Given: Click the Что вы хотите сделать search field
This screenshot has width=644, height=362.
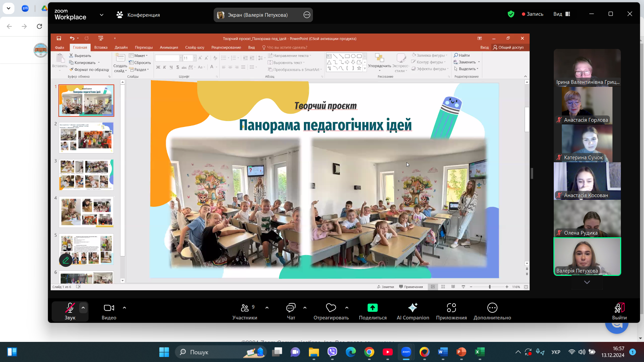Looking at the screenshot, I should coord(284,48).
